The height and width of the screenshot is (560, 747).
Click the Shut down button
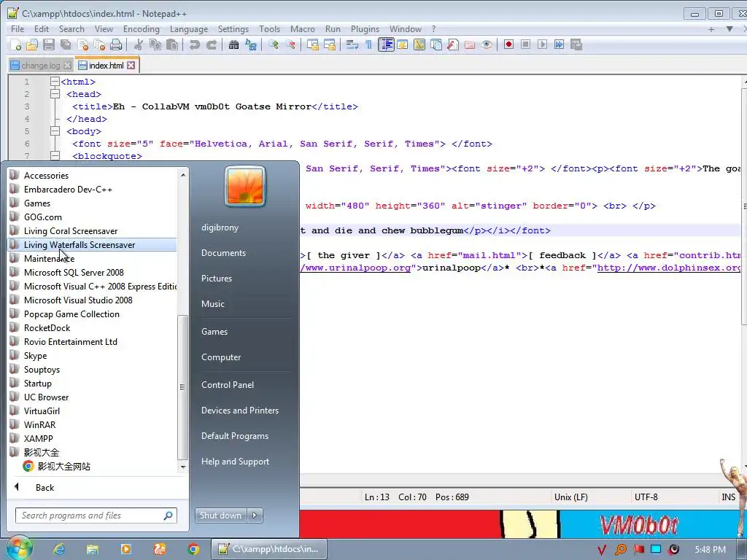click(x=220, y=516)
